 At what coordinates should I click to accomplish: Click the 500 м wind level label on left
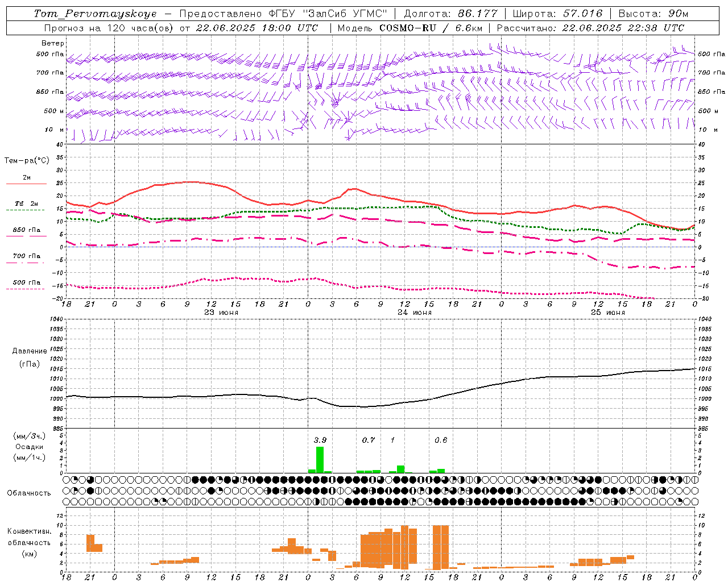point(55,111)
